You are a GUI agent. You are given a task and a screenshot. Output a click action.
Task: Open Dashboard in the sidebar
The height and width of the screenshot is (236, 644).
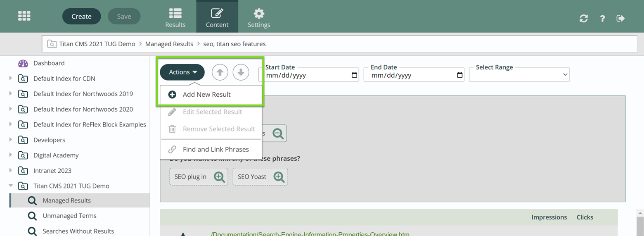[x=49, y=63]
